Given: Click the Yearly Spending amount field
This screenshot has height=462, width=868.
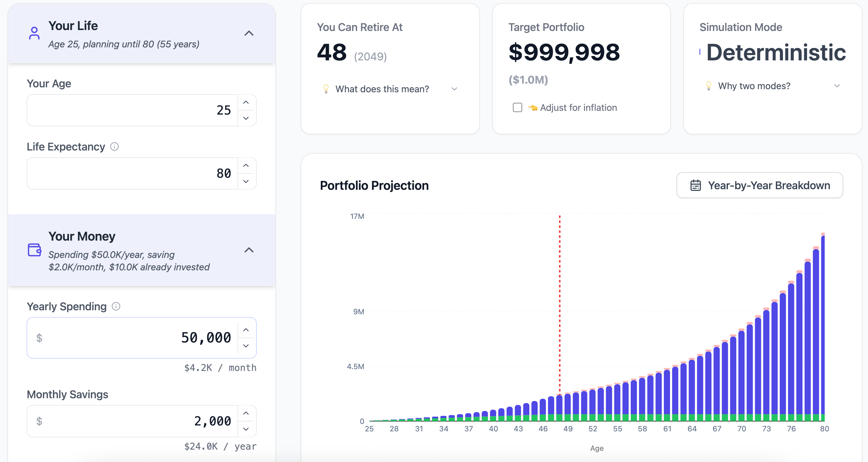Looking at the screenshot, I should [x=135, y=338].
